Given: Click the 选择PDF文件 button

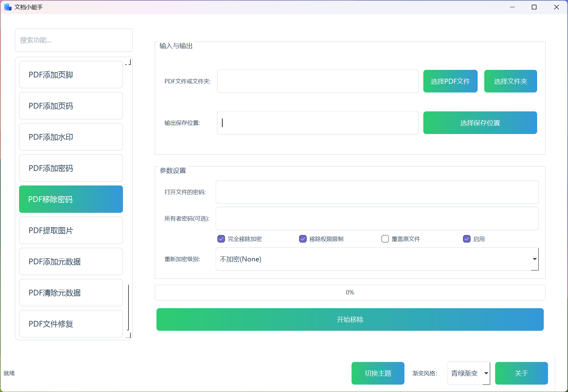Looking at the screenshot, I should [450, 81].
